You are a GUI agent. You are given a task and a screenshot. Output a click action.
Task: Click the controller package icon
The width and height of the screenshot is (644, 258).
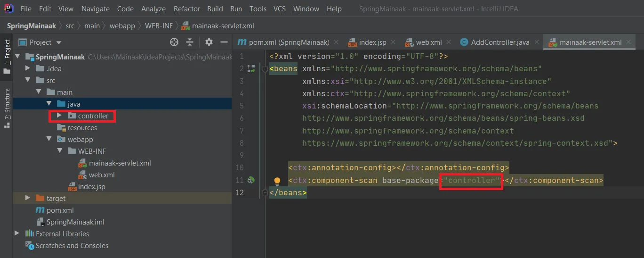pos(72,116)
